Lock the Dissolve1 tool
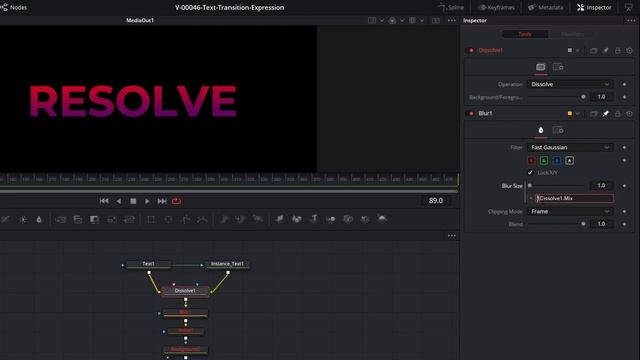Image resolution: width=640 pixels, height=360 pixels. click(618, 50)
